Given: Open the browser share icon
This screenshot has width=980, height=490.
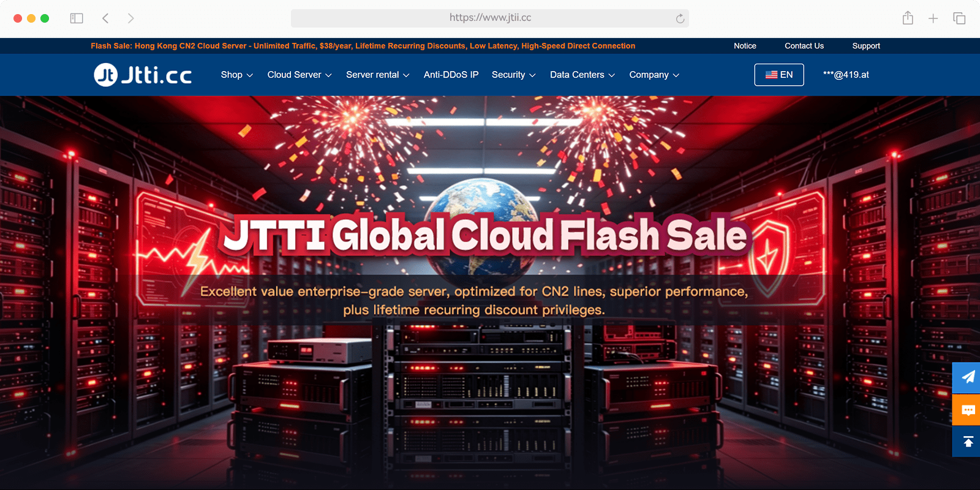Looking at the screenshot, I should pos(908,18).
